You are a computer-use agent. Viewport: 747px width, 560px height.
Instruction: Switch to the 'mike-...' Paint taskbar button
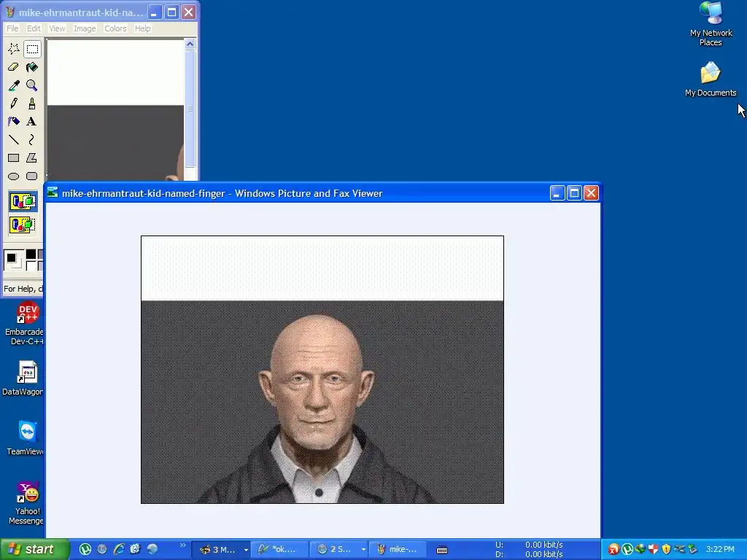[x=397, y=550]
